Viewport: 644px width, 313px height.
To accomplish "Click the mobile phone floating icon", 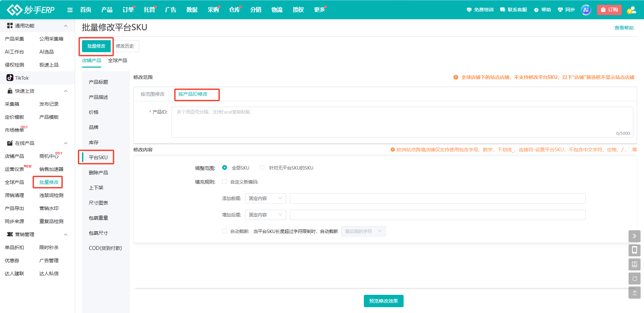I will point(634,250).
